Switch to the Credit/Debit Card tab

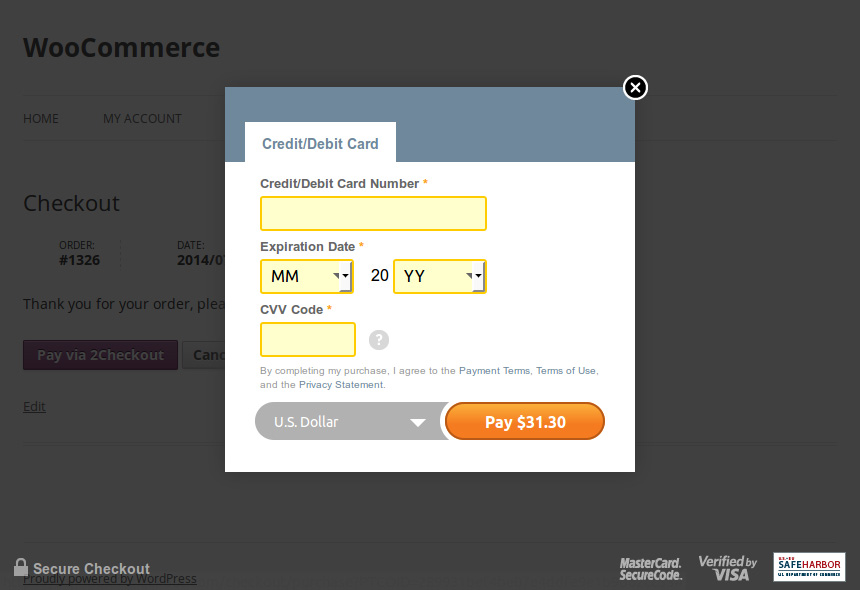[x=320, y=143]
